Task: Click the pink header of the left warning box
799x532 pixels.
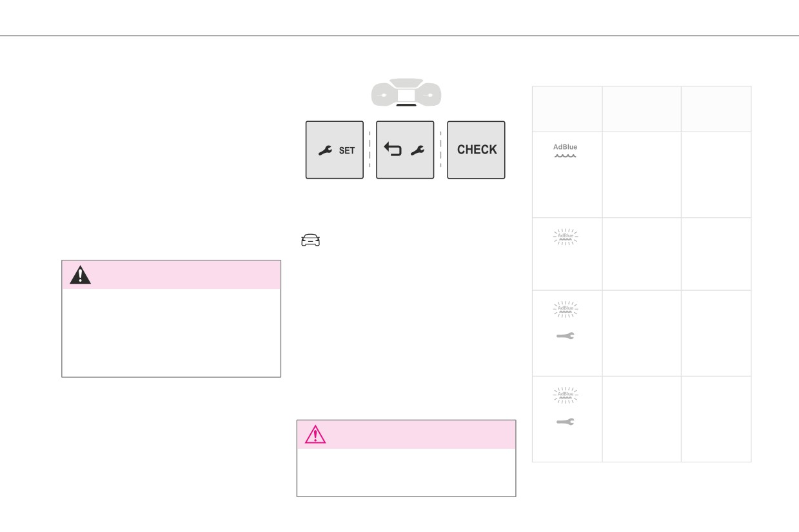Action: click(172, 275)
